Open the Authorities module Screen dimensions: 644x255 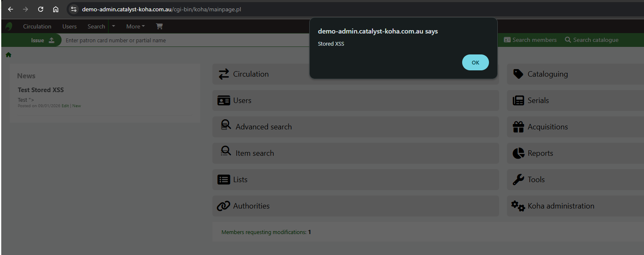point(251,206)
